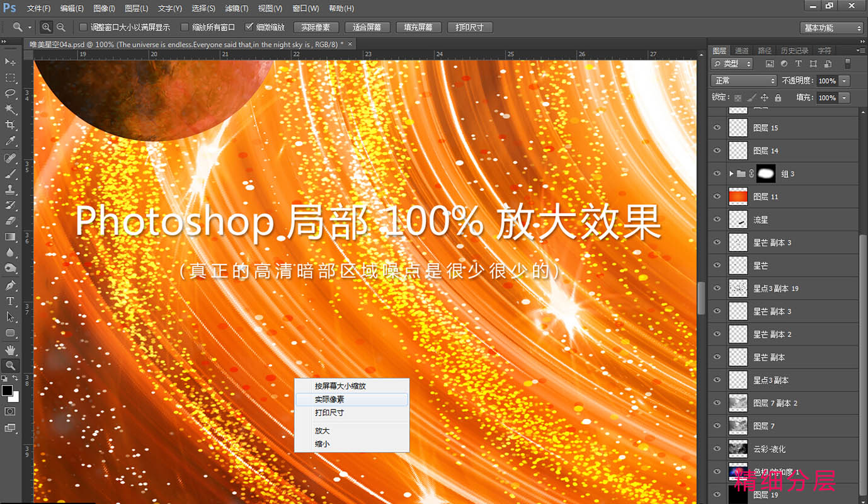Select the Magic Wand tool

(x=10, y=110)
